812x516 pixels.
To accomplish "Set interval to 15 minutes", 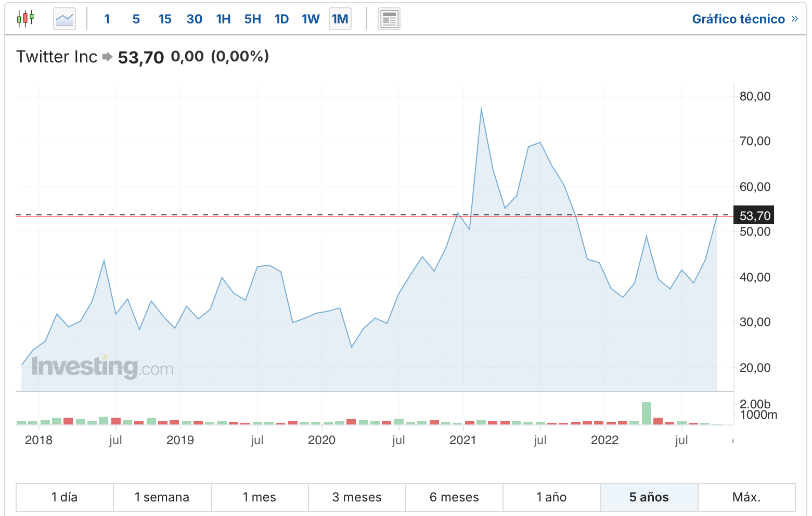I will (165, 19).
